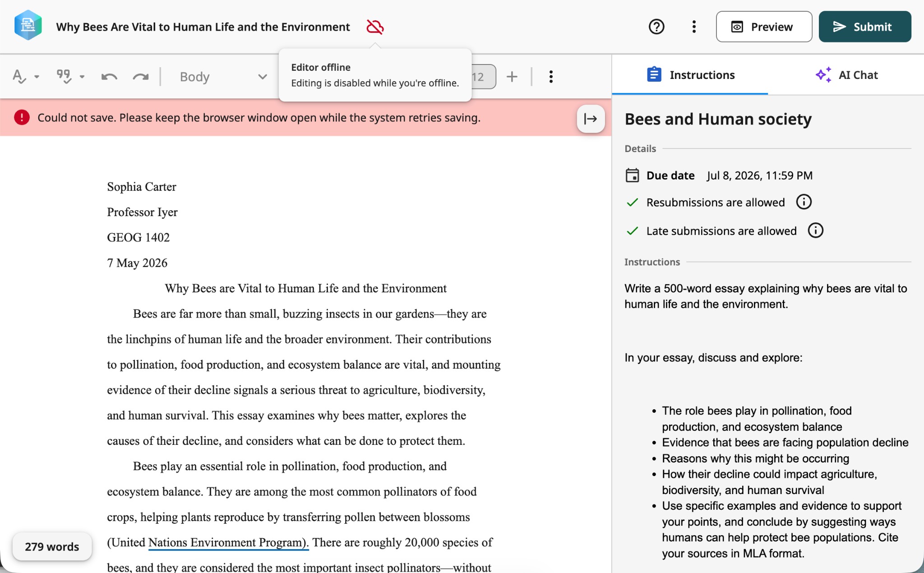Select the Instructions tab
This screenshot has width=924, height=573.
(x=690, y=75)
